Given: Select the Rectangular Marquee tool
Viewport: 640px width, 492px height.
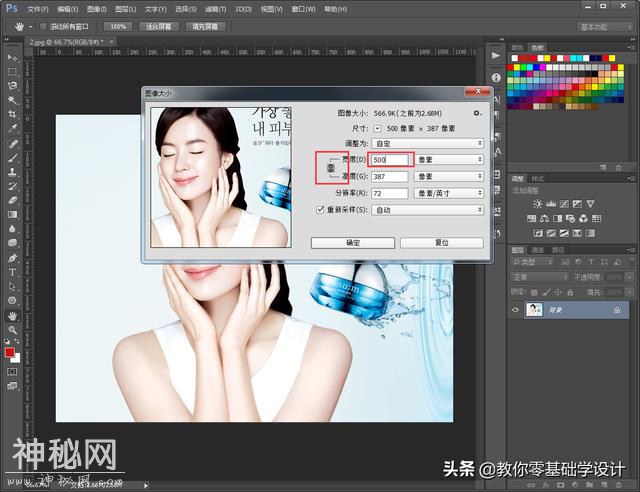Looking at the screenshot, I should 12,72.
